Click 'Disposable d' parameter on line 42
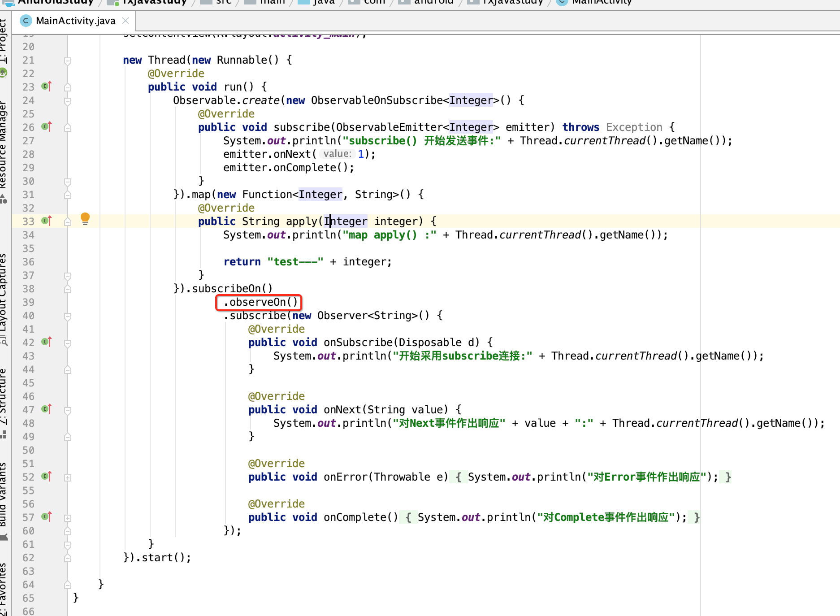The height and width of the screenshot is (616, 840). click(x=439, y=343)
